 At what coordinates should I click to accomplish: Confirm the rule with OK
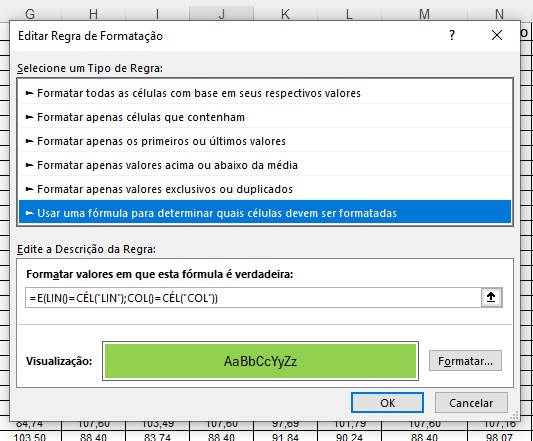pyautogui.click(x=387, y=403)
